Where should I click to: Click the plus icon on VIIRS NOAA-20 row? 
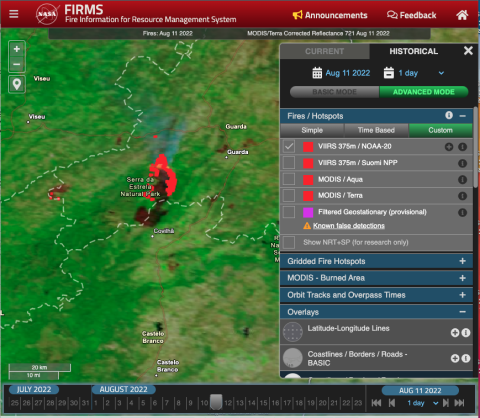449,147
